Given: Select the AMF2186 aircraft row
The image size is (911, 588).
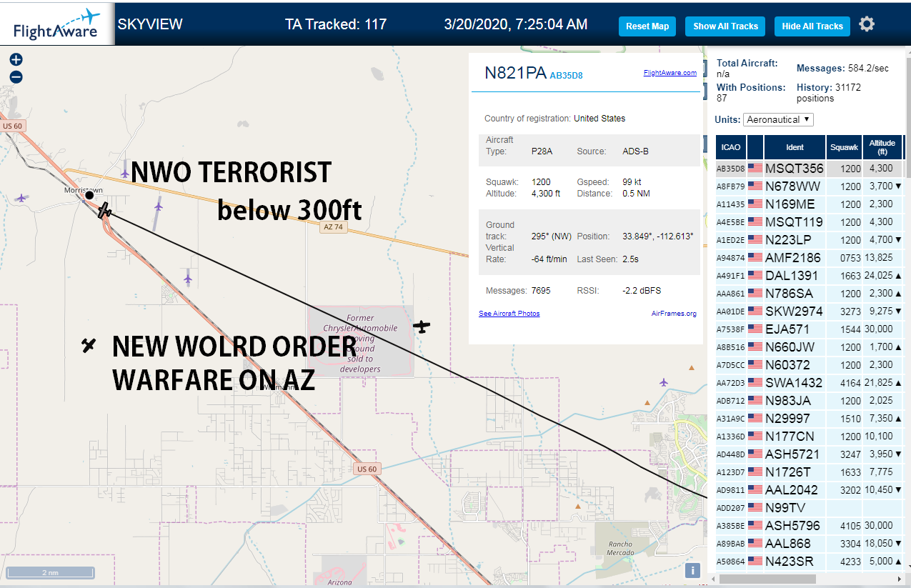Looking at the screenshot, I should tap(809, 258).
